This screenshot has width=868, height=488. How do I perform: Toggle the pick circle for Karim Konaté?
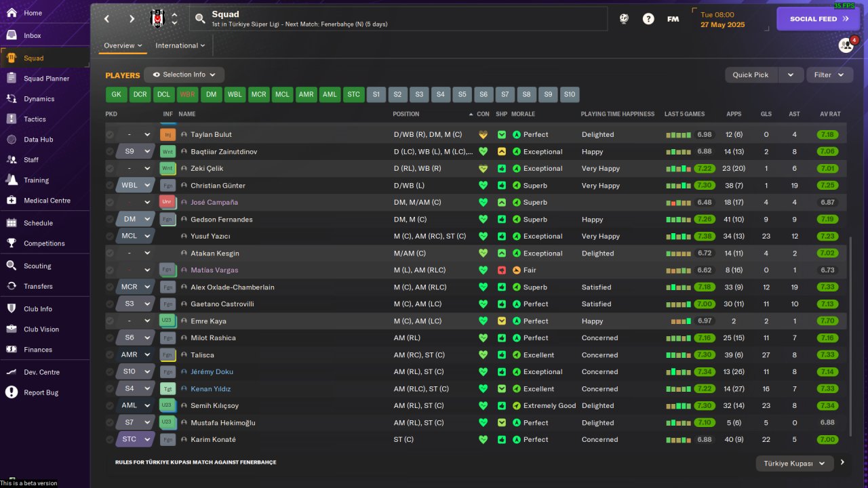110,439
